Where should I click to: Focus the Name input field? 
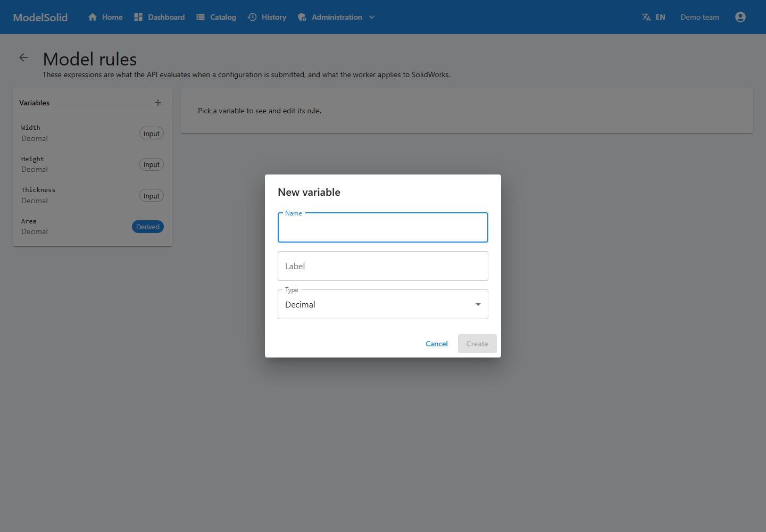coord(383,228)
